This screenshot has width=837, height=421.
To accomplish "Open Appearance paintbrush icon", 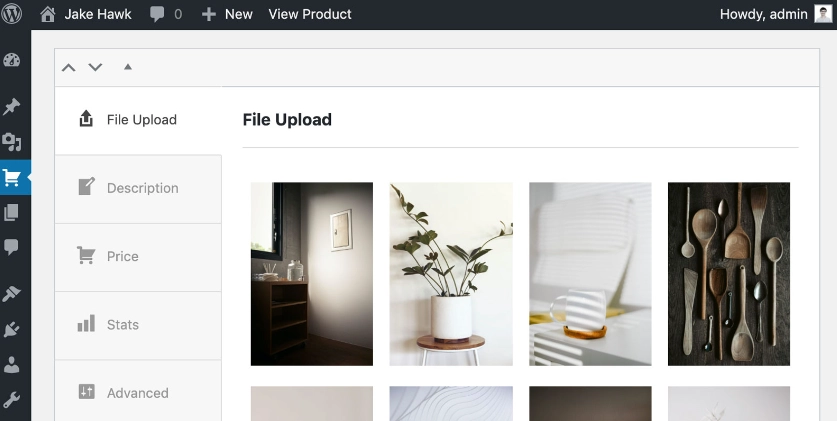I will point(11,293).
